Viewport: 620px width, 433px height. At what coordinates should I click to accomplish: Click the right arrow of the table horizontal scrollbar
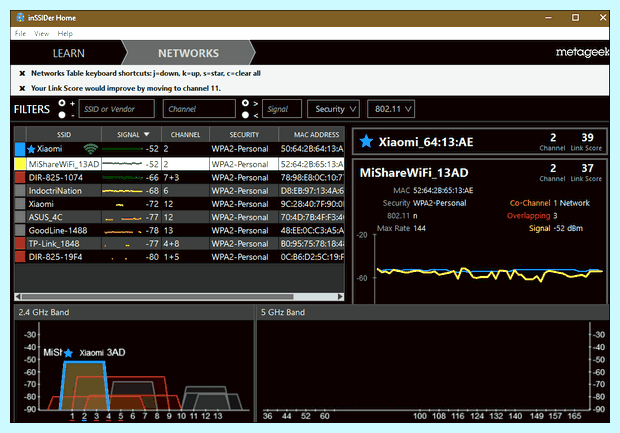point(340,297)
